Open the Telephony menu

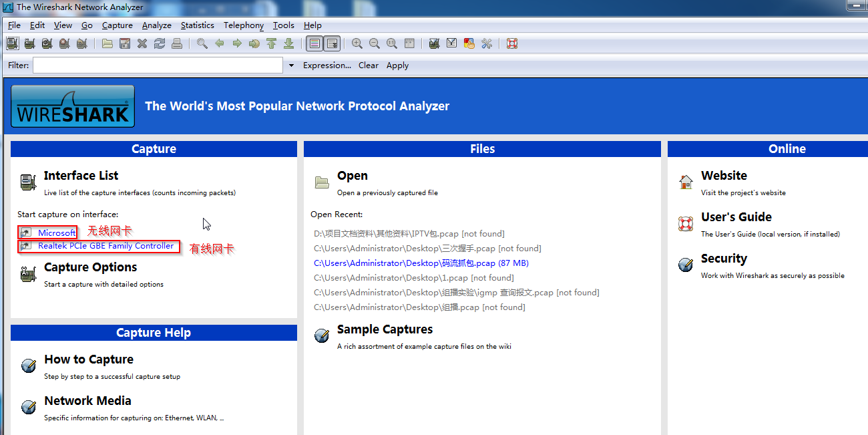(x=244, y=25)
